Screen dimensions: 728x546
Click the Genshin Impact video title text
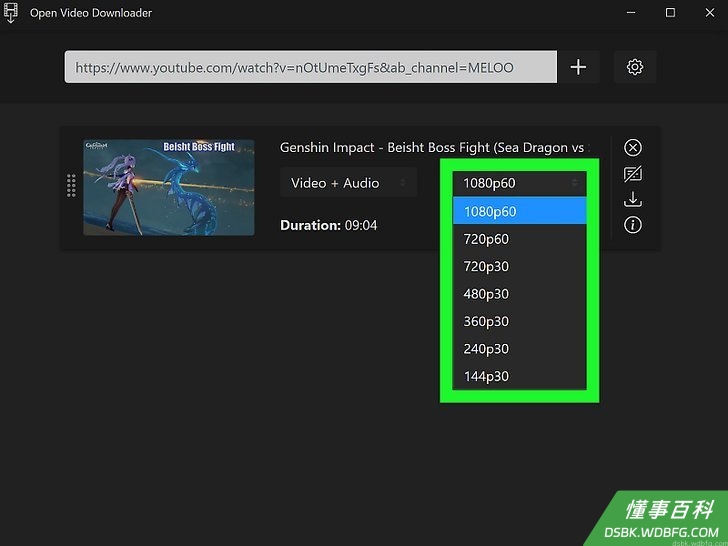tap(435, 148)
